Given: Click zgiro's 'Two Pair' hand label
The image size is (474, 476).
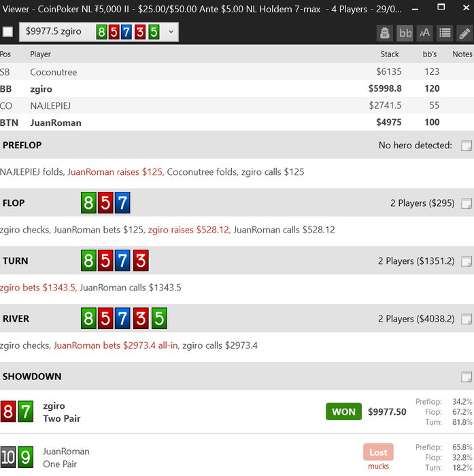Looking at the screenshot, I should 62,419.
